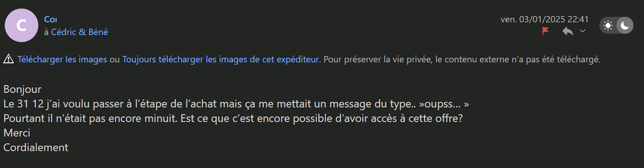Click the line starting "Le 31 12"
Viewport: 644px width, 168px height.
tap(236, 104)
